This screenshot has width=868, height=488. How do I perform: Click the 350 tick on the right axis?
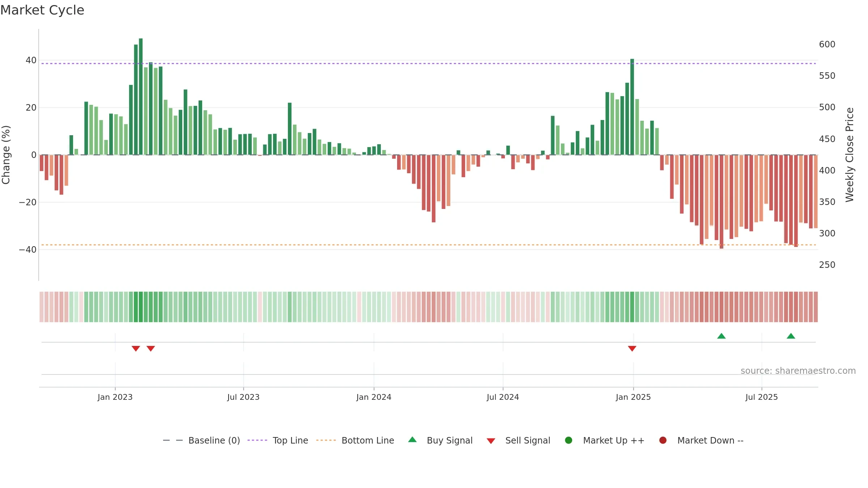point(827,202)
